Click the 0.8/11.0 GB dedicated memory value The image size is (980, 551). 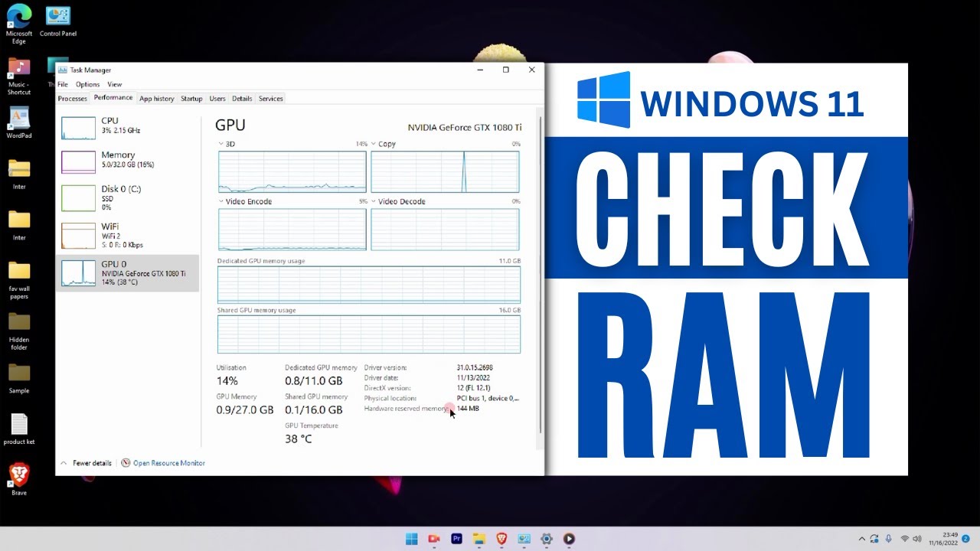point(313,381)
